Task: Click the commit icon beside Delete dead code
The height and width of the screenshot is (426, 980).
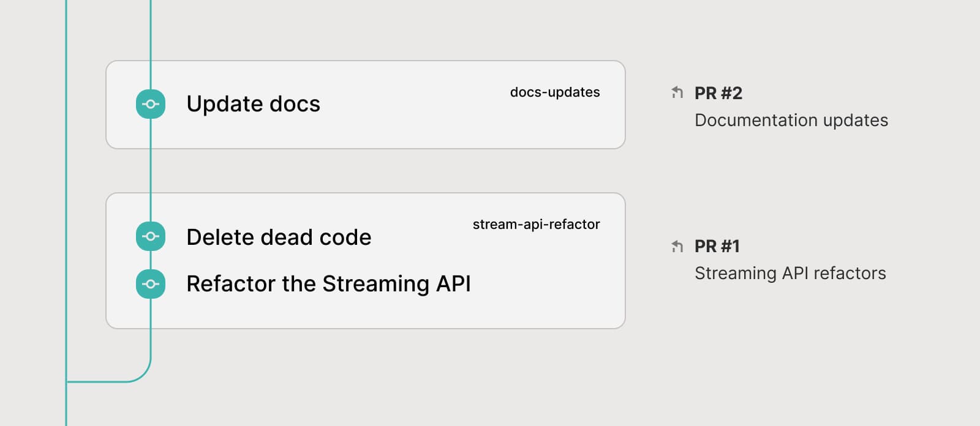Action: coord(151,236)
